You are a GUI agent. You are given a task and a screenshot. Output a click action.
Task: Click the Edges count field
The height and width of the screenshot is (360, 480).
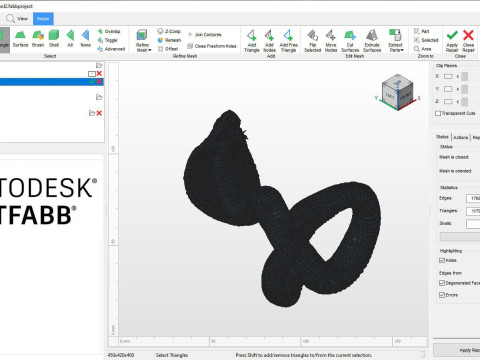pos(473,198)
